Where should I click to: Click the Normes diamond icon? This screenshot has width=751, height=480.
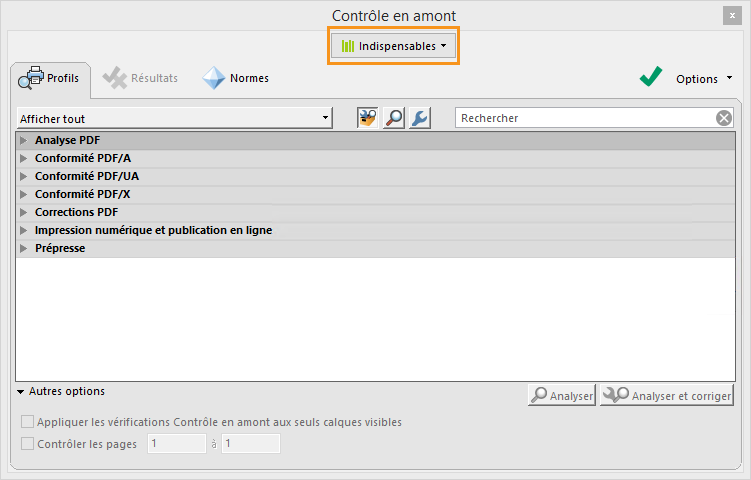214,78
